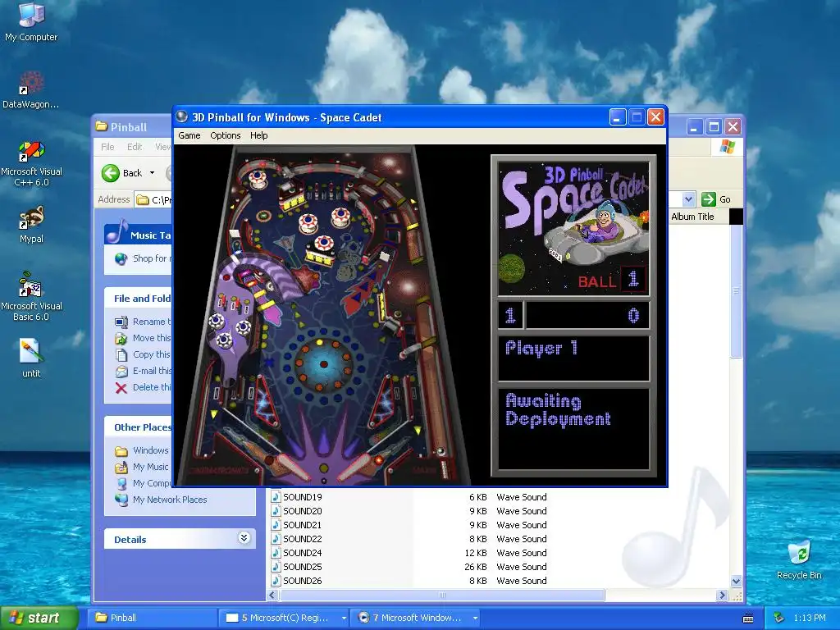The width and height of the screenshot is (840, 630).
Task: Select the Mypal raccoon desktop icon
Action: pos(31,224)
